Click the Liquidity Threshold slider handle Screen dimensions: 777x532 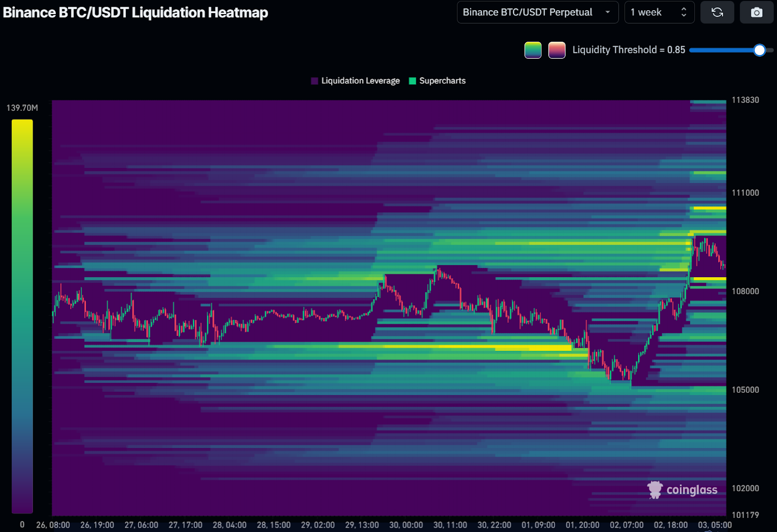click(x=760, y=50)
